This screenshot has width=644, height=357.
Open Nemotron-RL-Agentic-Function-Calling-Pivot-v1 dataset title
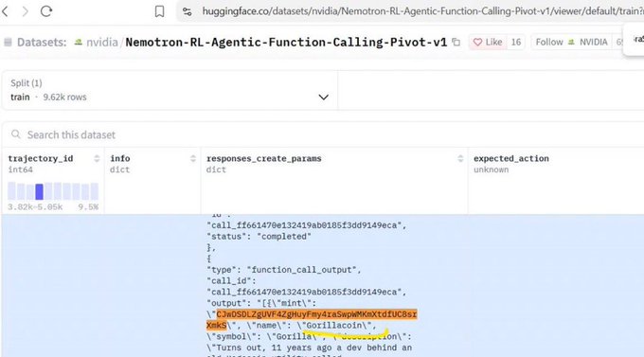[286, 42]
